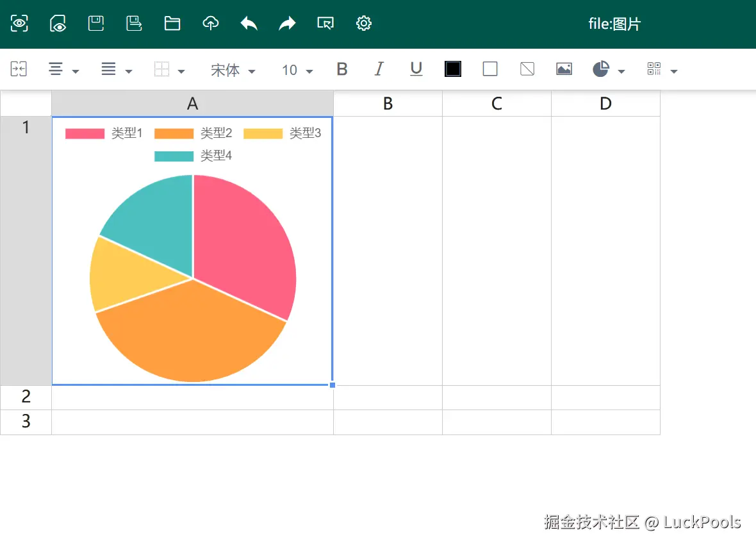Click the save-as icon
This screenshot has width=756, height=546.
click(133, 23)
